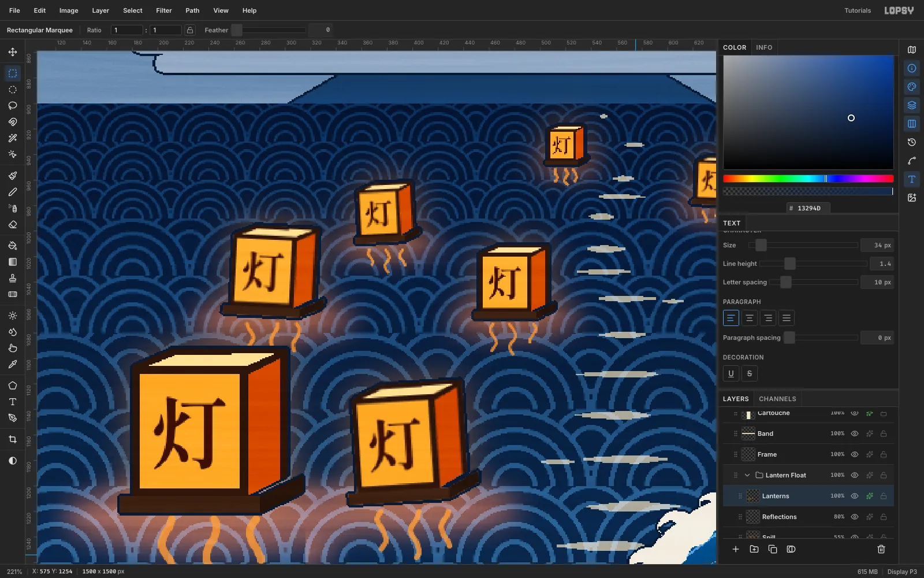Select the Eraser tool
Viewport: 924px width, 578px height.
click(x=13, y=224)
